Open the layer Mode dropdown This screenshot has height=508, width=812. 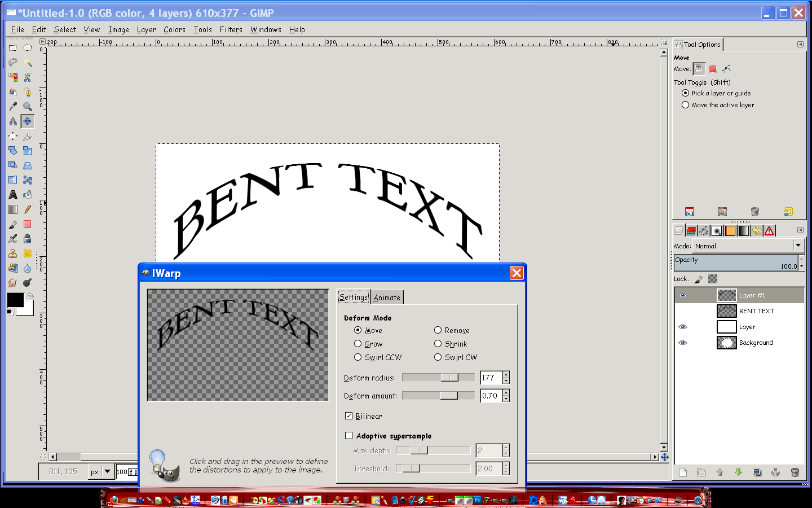point(797,246)
